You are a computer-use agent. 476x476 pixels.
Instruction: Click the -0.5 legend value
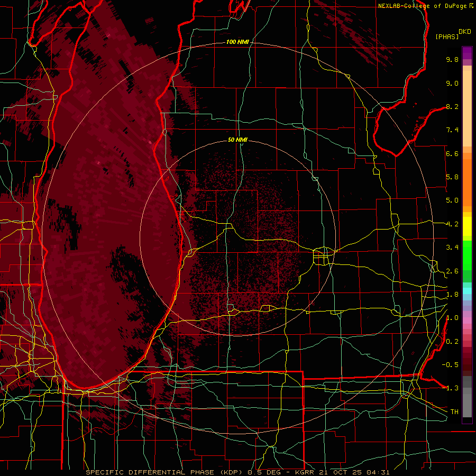click(450, 364)
